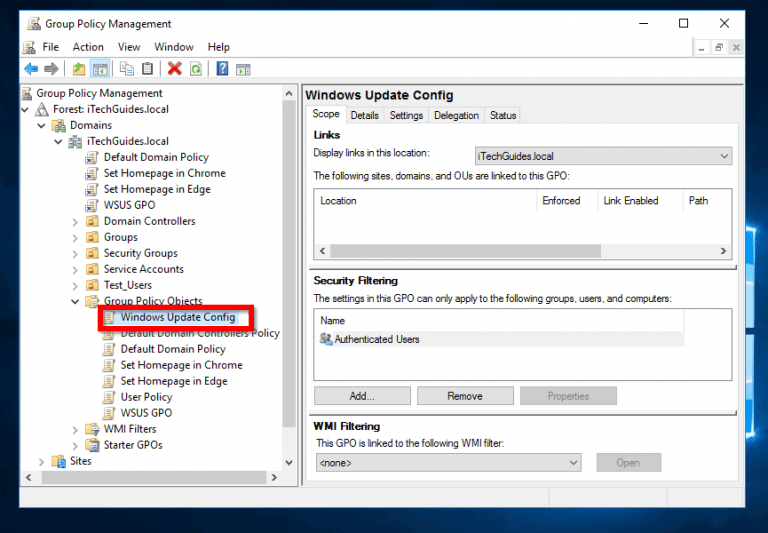Image resolution: width=768 pixels, height=533 pixels.
Task: Open the Help menu
Action: pos(218,47)
